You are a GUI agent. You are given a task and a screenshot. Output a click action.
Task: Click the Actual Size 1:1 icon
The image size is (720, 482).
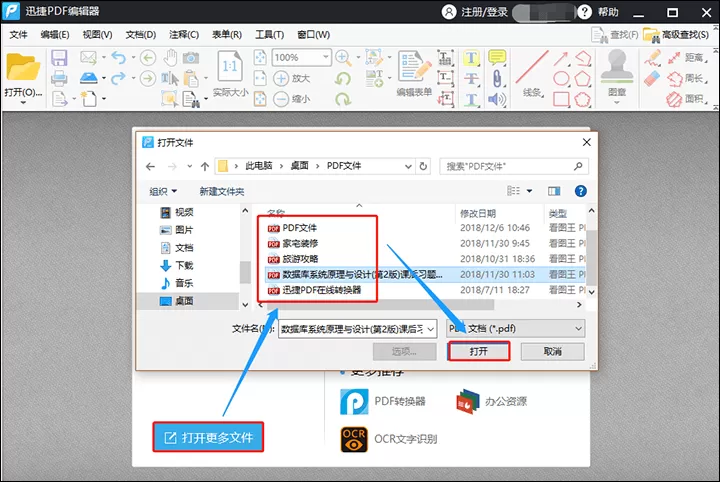pyautogui.click(x=230, y=67)
